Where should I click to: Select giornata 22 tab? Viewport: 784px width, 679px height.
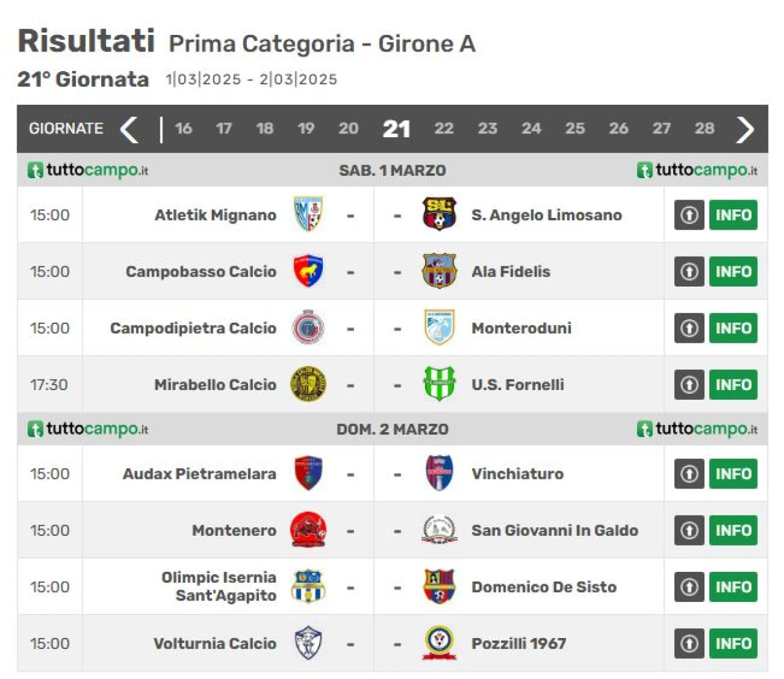pos(444,129)
